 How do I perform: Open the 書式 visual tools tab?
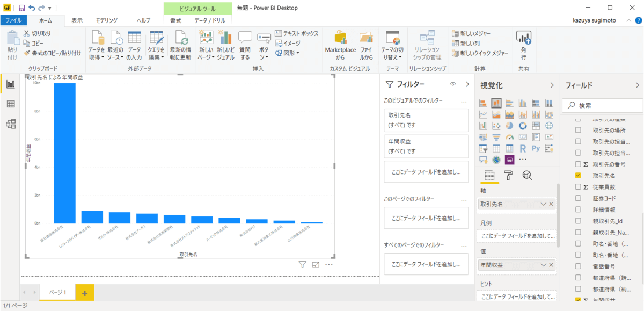click(x=175, y=20)
